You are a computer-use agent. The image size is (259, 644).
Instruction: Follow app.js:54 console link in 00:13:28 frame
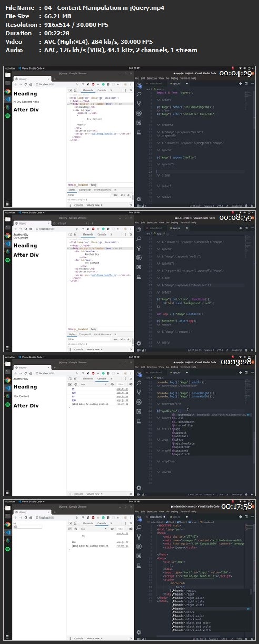click(x=123, y=389)
